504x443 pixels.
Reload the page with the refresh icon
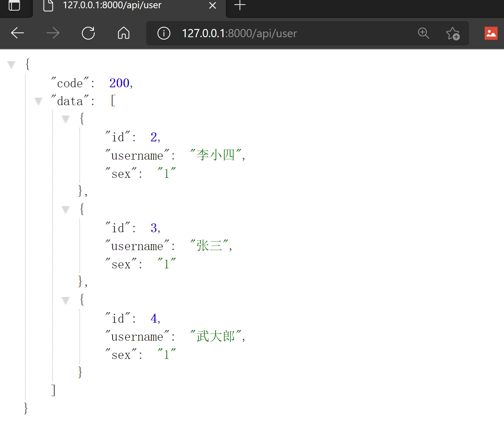click(x=88, y=33)
